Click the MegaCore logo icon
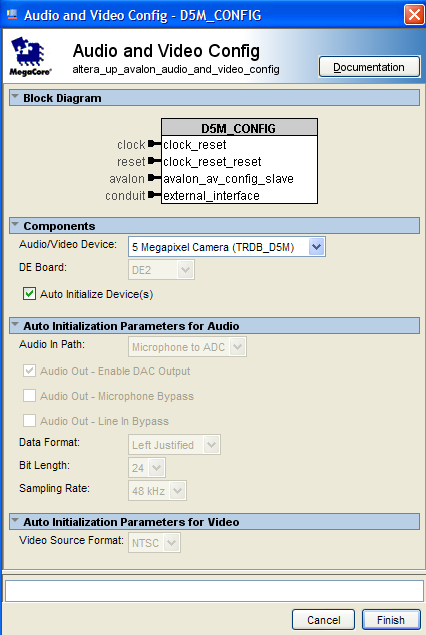The height and width of the screenshot is (635, 426). pos(30,55)
